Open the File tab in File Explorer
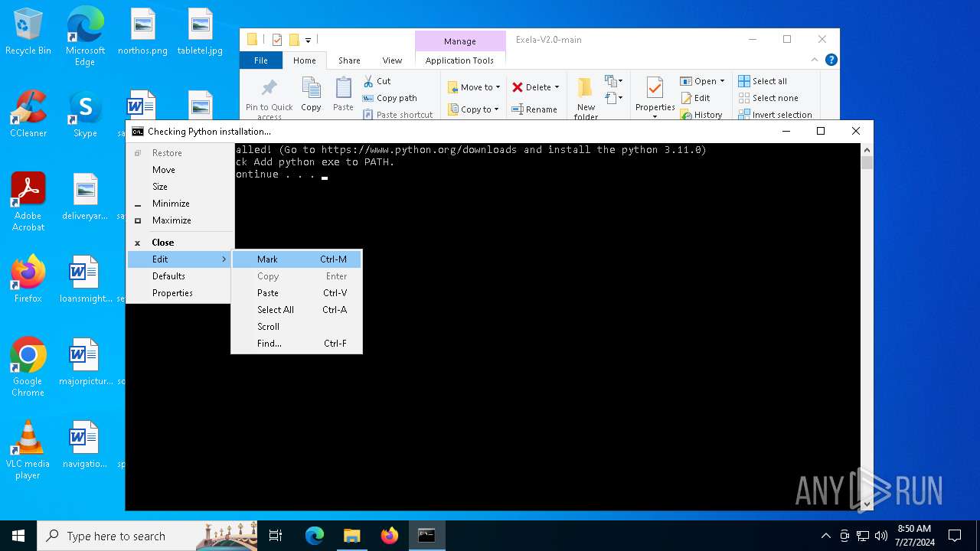Viewport: 980px width, 551px height. 261,60
